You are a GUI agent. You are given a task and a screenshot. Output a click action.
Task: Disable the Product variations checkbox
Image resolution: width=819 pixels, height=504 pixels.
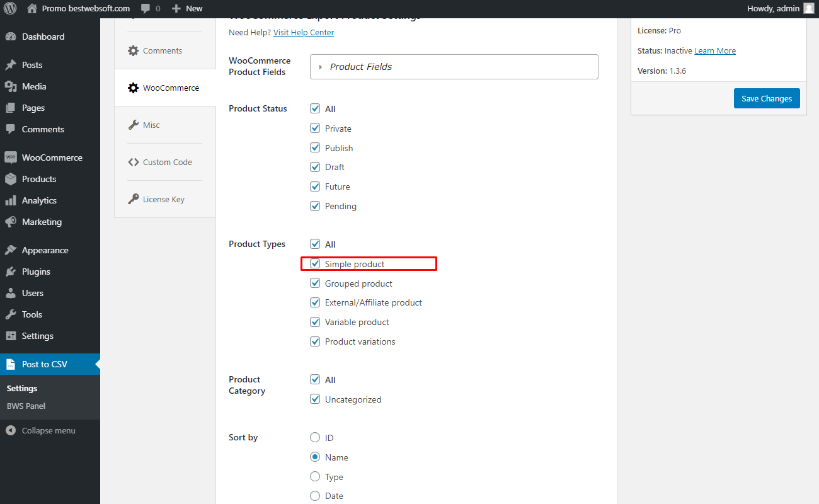coord(315,341)
